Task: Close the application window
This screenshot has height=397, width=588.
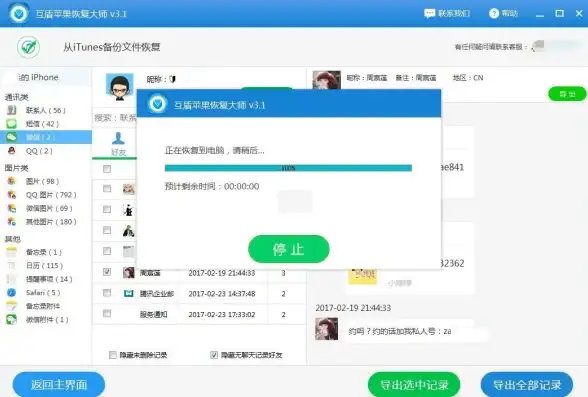Action: coord(579,13)
